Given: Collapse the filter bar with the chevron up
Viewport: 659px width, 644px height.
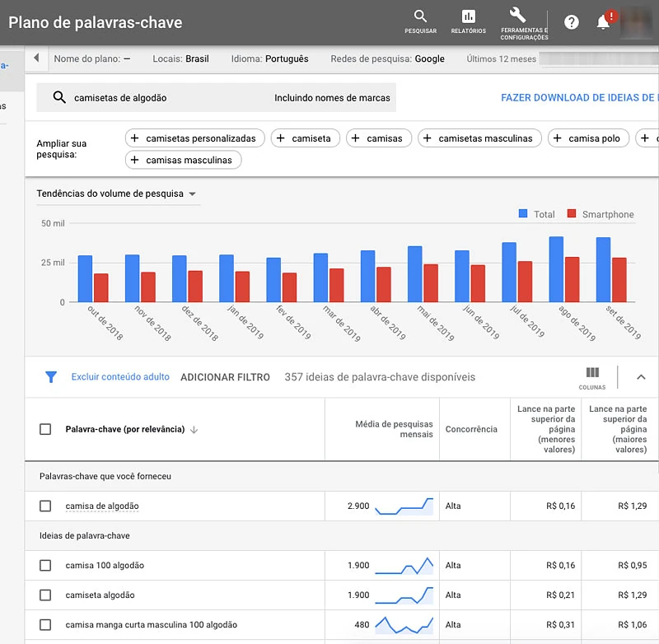Looking at the screenshot, I should point(641,377).
